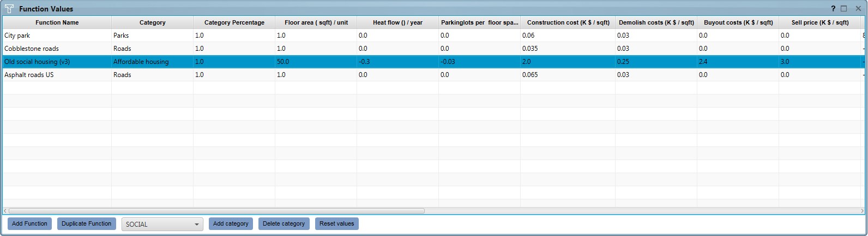Sort by Category column header
The image size is (868, 236).
tap(153, 22)
